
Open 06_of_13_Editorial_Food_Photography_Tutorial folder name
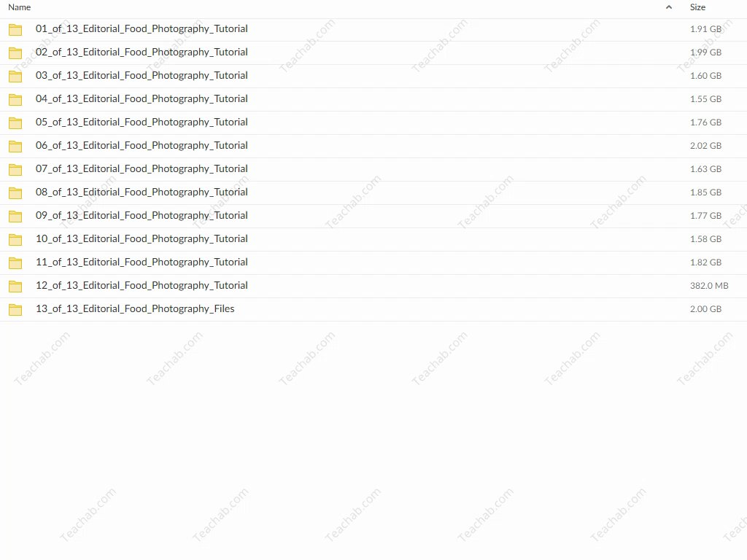tap(142, 146)
